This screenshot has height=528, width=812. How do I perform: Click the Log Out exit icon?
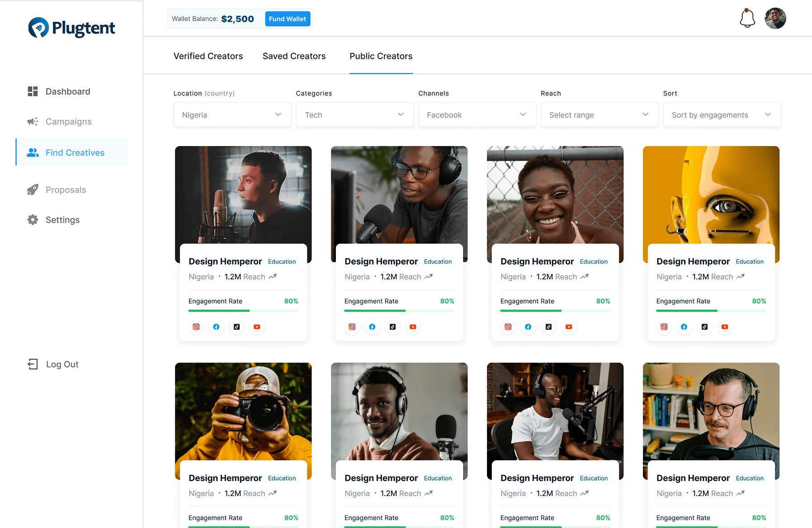pyautogui.click(x=33, y=364)
